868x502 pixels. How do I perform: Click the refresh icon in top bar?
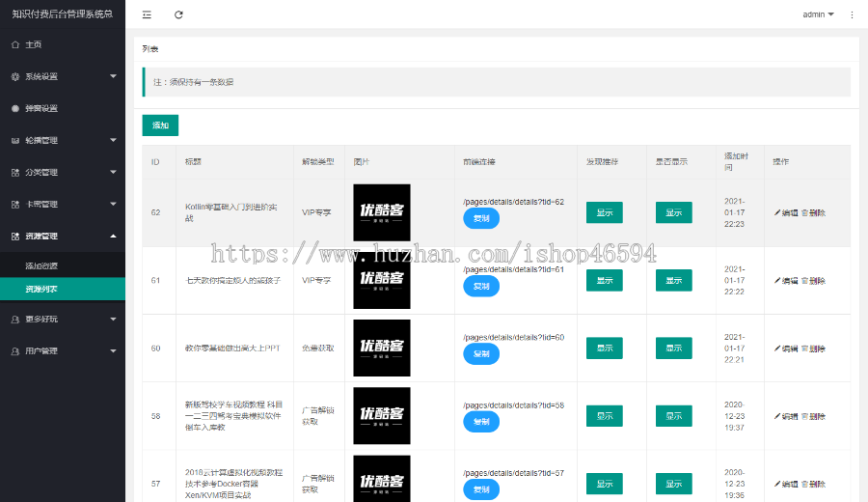click(x=178, y=14)
